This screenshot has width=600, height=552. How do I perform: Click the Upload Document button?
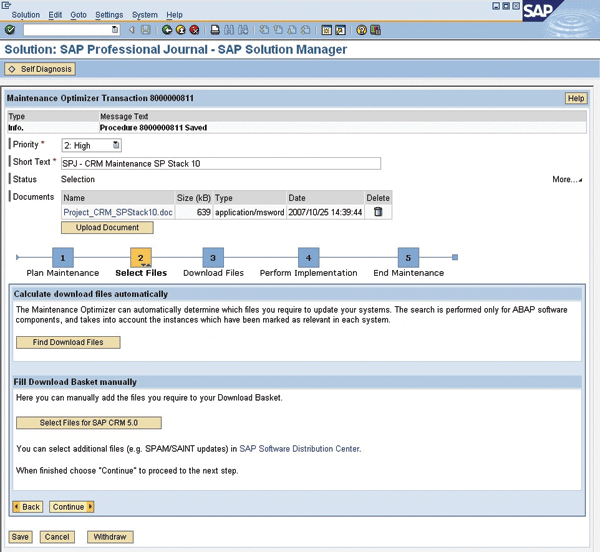[x=107, y=228]
